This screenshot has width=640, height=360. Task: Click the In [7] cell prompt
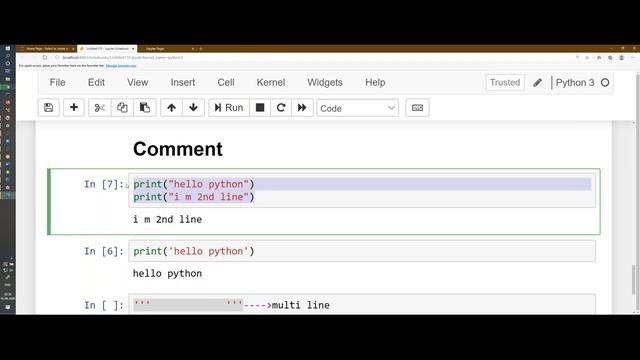(104, 184)
